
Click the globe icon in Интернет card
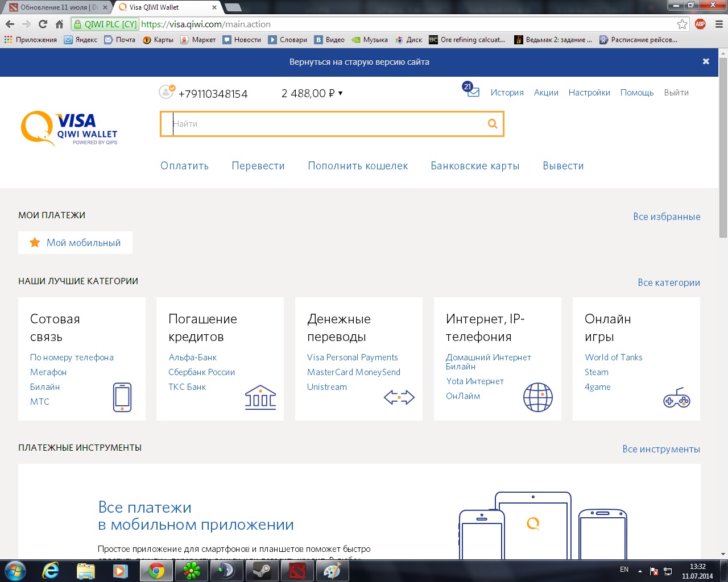[537, 397]
